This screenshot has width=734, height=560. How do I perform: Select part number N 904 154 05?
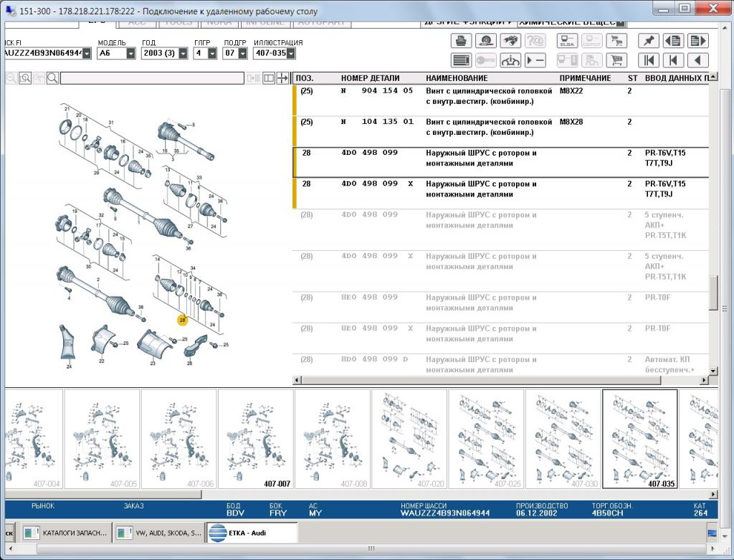point(377,90)
